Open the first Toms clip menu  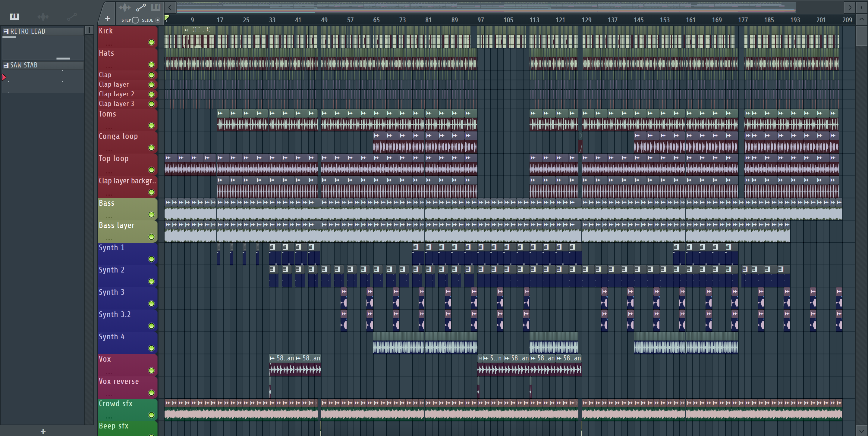(220, 114)
